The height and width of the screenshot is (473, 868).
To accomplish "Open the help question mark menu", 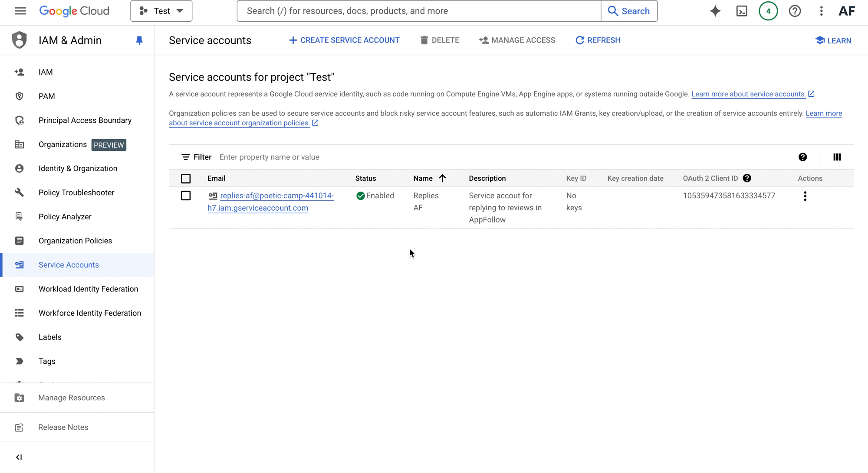I will (x=795, y=11).
